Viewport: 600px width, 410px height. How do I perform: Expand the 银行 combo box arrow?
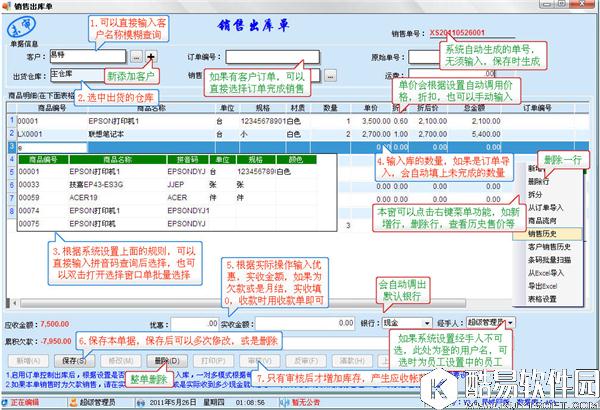pyautogui.click(x=427, y=323)
